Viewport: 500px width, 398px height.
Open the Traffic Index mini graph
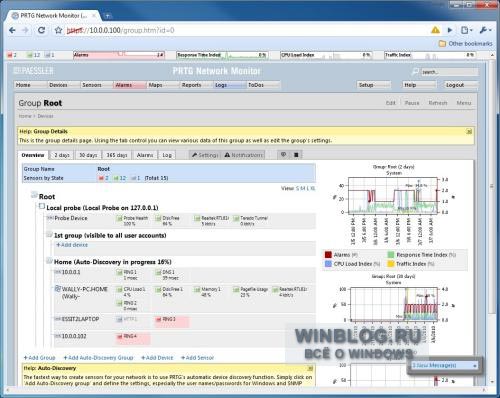pyautogui.click(x=430, y=55)
